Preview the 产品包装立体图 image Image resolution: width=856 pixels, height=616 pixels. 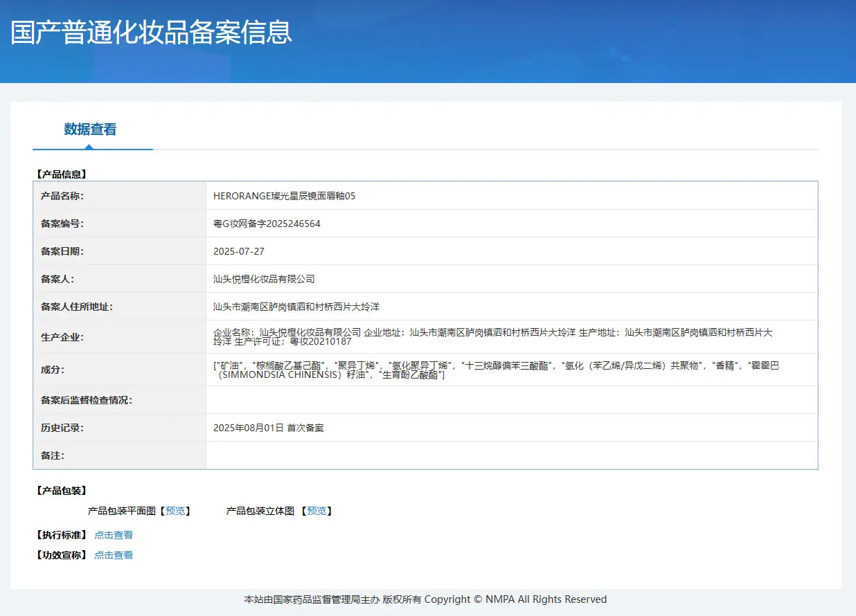(316, 511)
